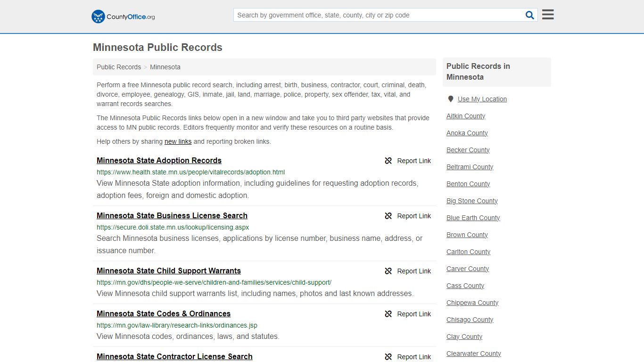644x362 pixels.
Task: Select Blue Earth County
Action: [473, 218]
